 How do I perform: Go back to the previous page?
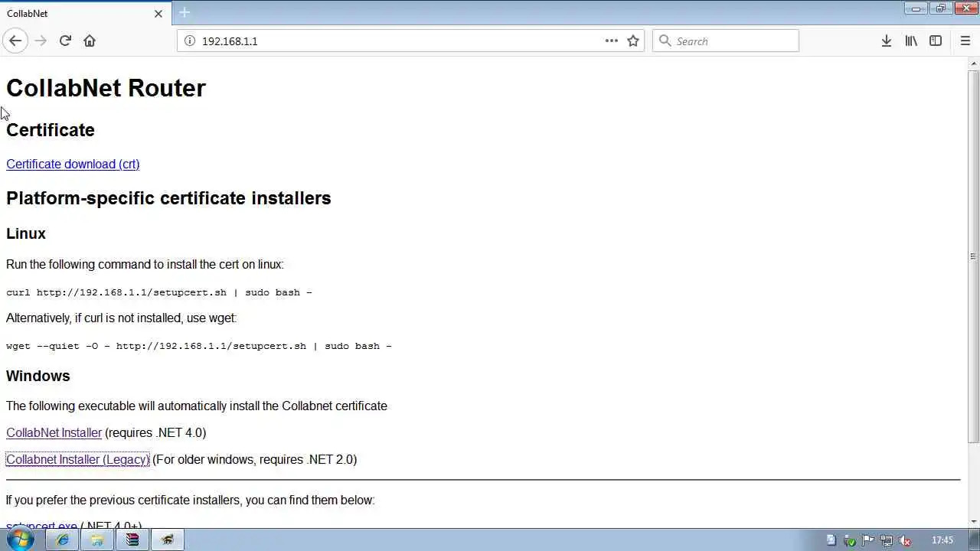coord(15,41)
